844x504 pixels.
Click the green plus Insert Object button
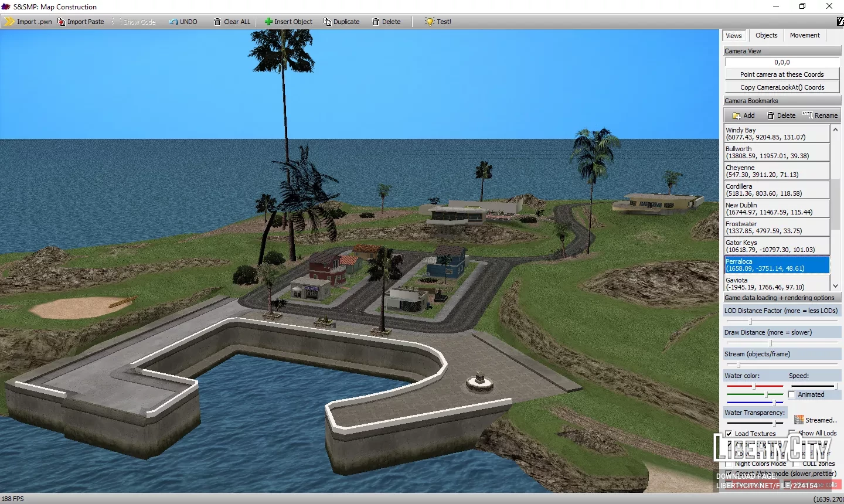288,22
